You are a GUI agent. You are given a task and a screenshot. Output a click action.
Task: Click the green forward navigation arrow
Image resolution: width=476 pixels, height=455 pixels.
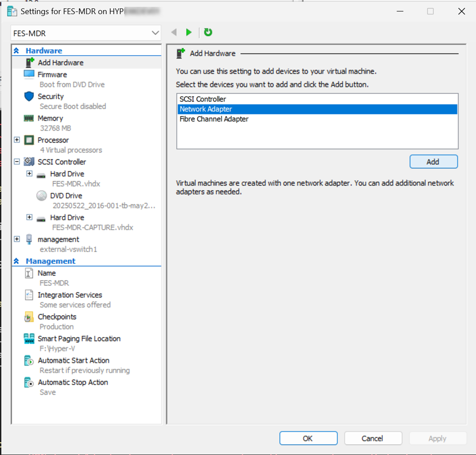tap(189, 32)
